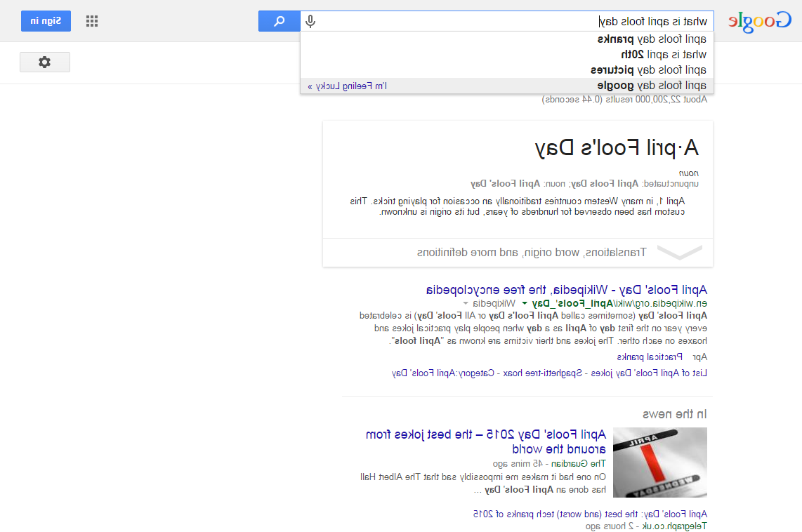Click the 'Apr' sublink text
The height and width of the screenshot is (532, 802).
(x=699, y=357)
